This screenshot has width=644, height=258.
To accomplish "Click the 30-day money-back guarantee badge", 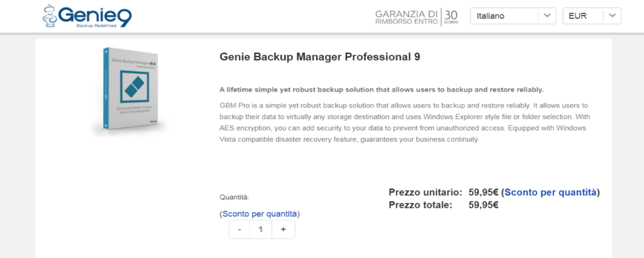I will pyautogui.click(x=416, y=17).
